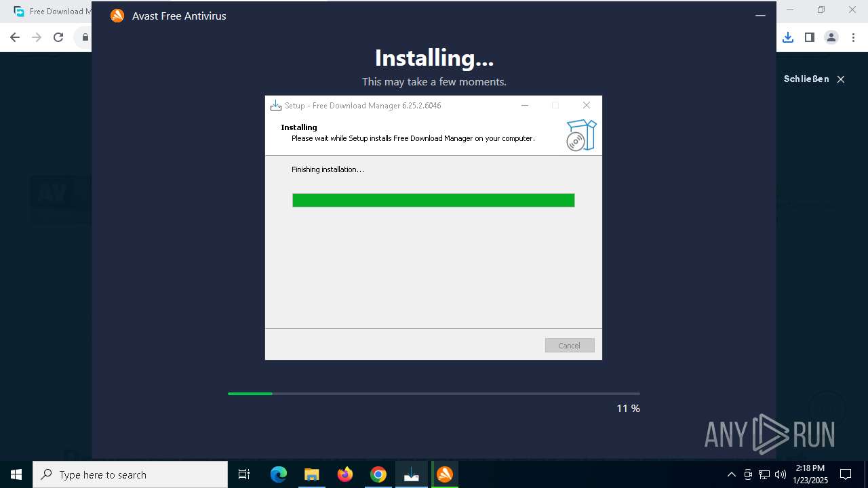Go forward in the browser

[x=37, y=37]
